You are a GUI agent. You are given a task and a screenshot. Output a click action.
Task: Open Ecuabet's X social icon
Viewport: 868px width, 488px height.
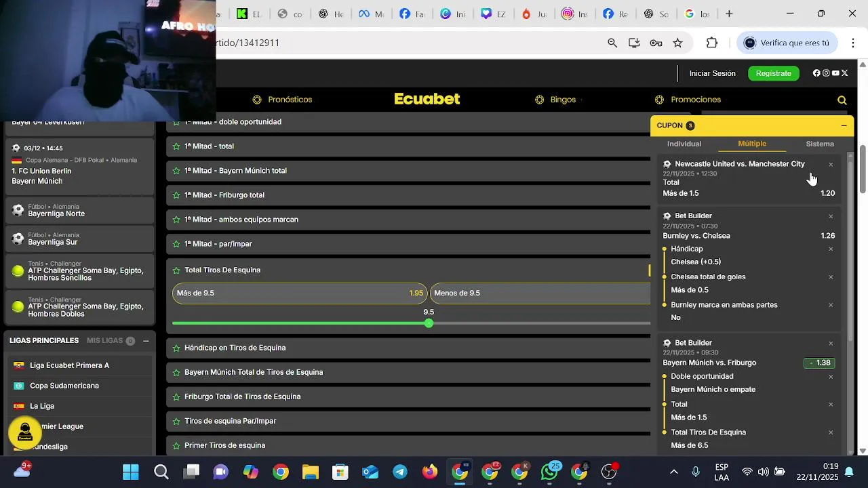(845, 73)
